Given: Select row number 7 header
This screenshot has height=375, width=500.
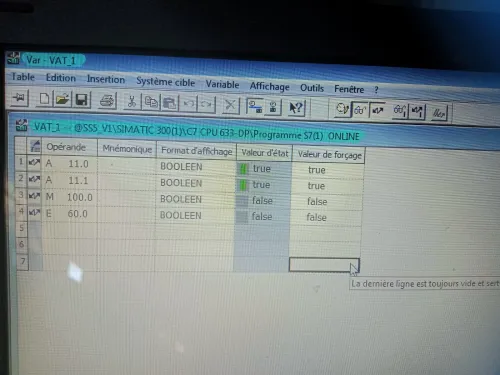Looking at the screenshot, I should 23,261.
